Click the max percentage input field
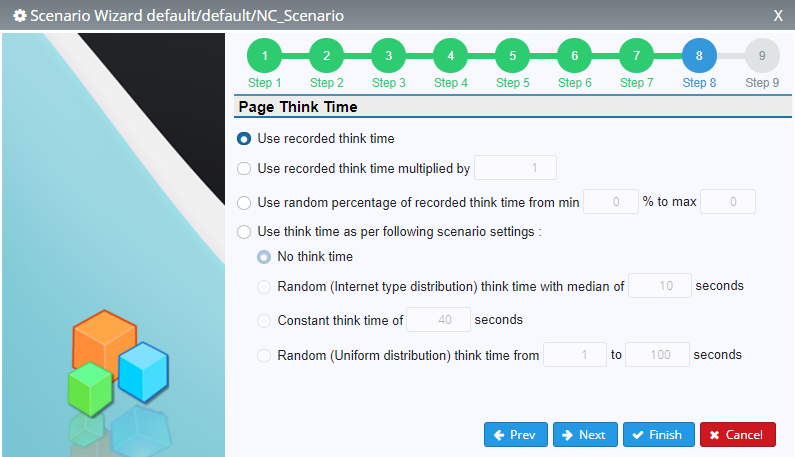Screen dimensions: 795x457 coord(728,202)
